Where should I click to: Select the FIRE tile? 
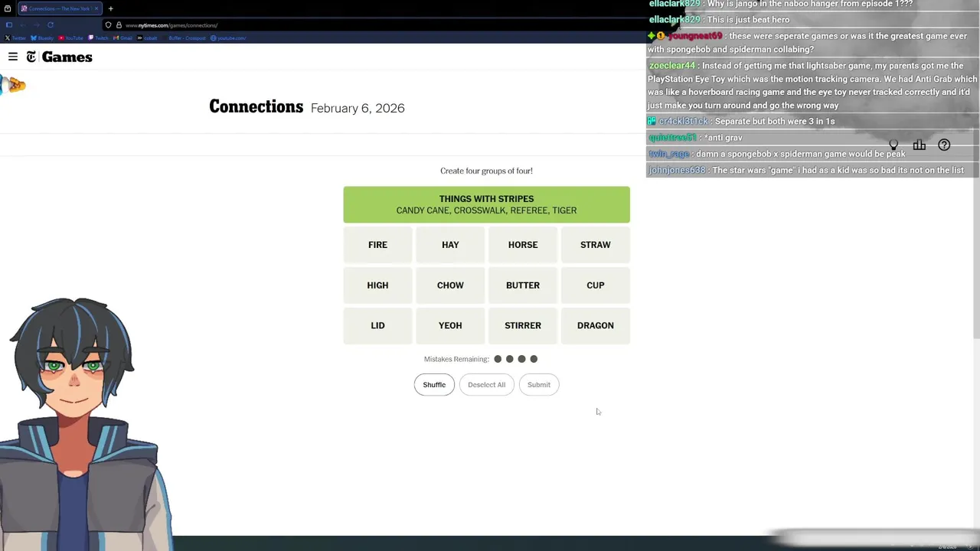[377, 245]
